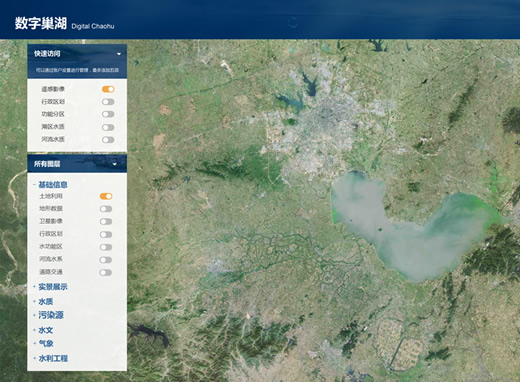Disable the 土地利用 layer switch

[x=106, y=196]
